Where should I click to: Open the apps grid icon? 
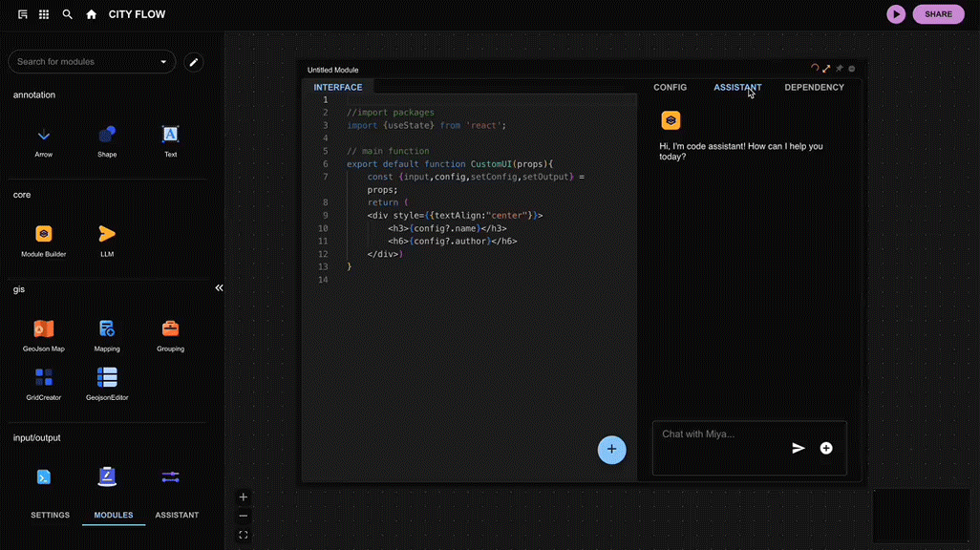44,14
